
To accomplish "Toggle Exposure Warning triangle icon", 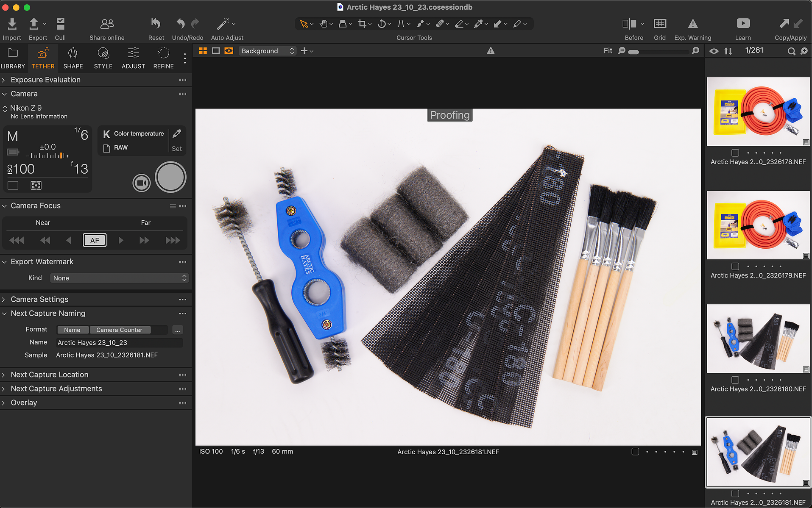I will 692,24.
